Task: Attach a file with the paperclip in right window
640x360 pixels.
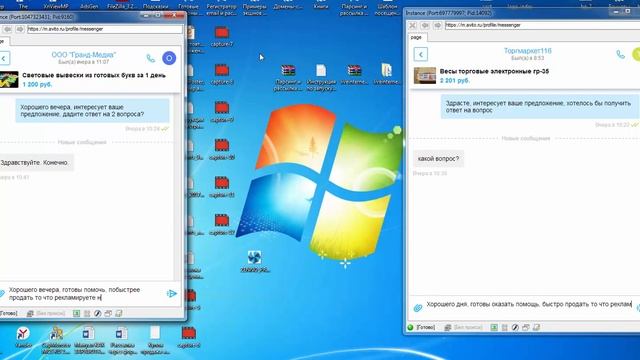Action: tap(418, 308)
